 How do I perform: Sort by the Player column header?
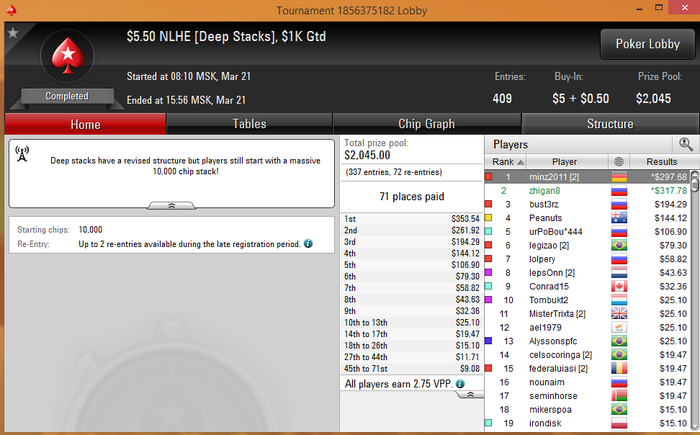point(564,162)
